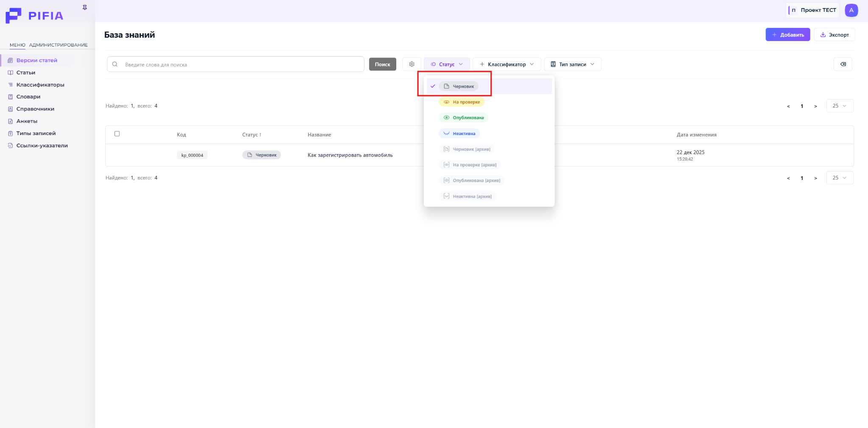Image resolution: width=868 pixels, height=428 pixels.
Task: Go to the next page arrow
Action: [x=815, y=106]
